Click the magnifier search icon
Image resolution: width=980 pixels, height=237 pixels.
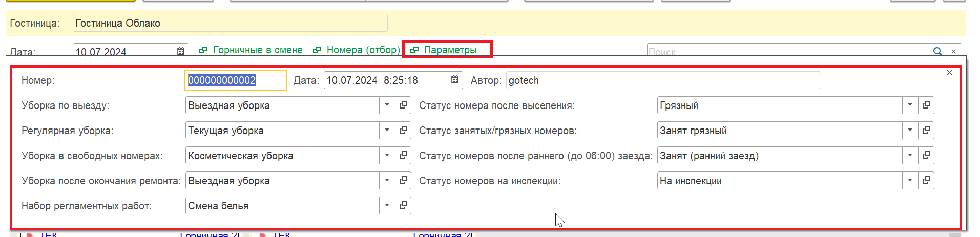point(937,51)
